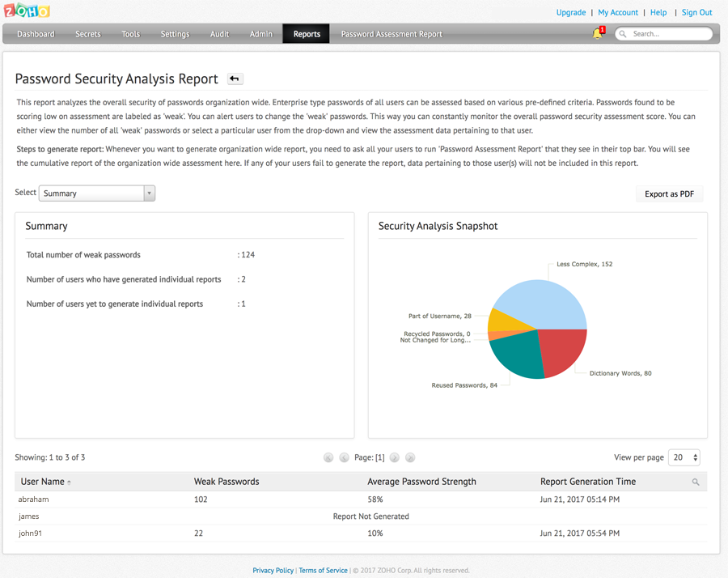The height and width of the screenshot is (578, 728).
Task: Go to first page of results
Action: point(328,457)
